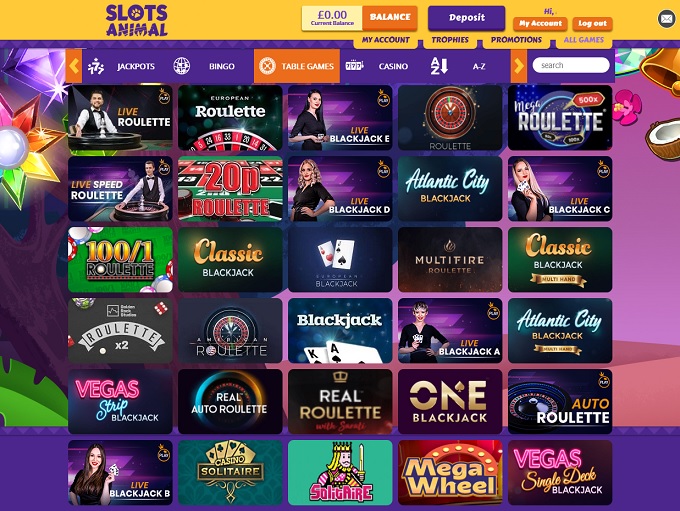The height and width of the screenshot is (511, 680).
Task: Open the PROMOTIONS tab
Action: (516, 40)
